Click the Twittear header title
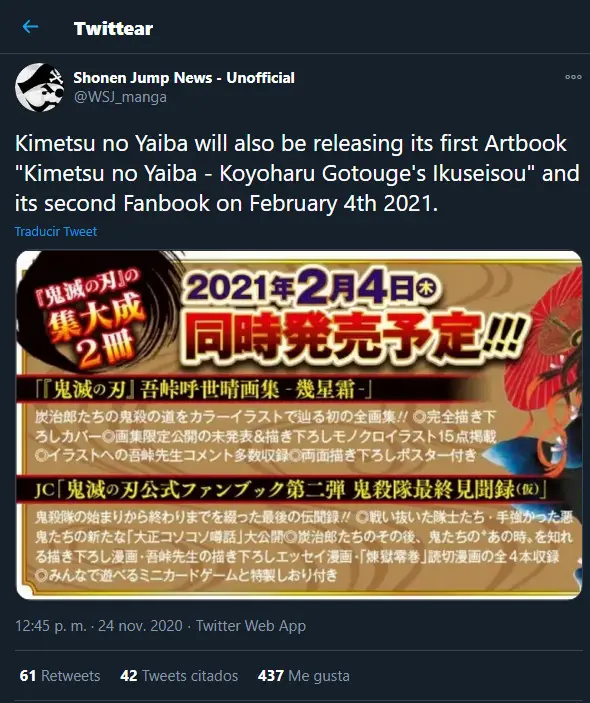 point(113,28)
